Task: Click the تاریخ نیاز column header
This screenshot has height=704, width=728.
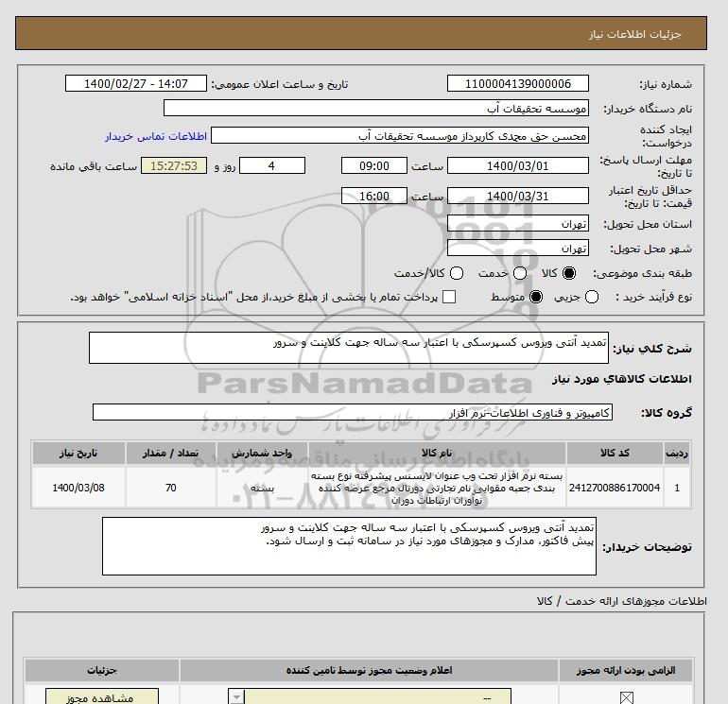Action: 78,453
